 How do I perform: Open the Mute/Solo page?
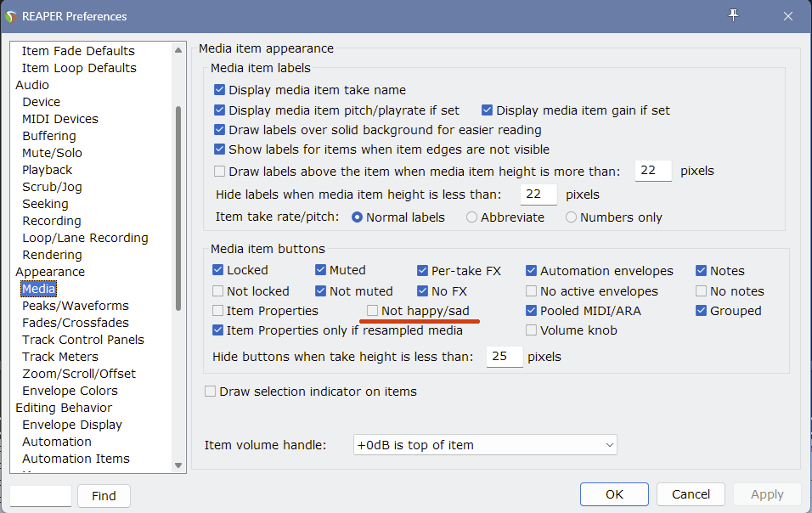tap(53, 153)
